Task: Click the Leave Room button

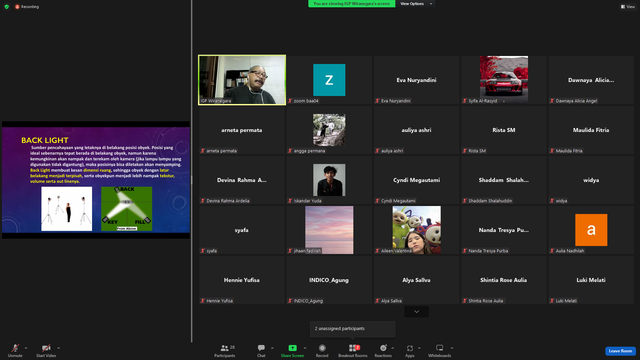Action: pos(620,351)
